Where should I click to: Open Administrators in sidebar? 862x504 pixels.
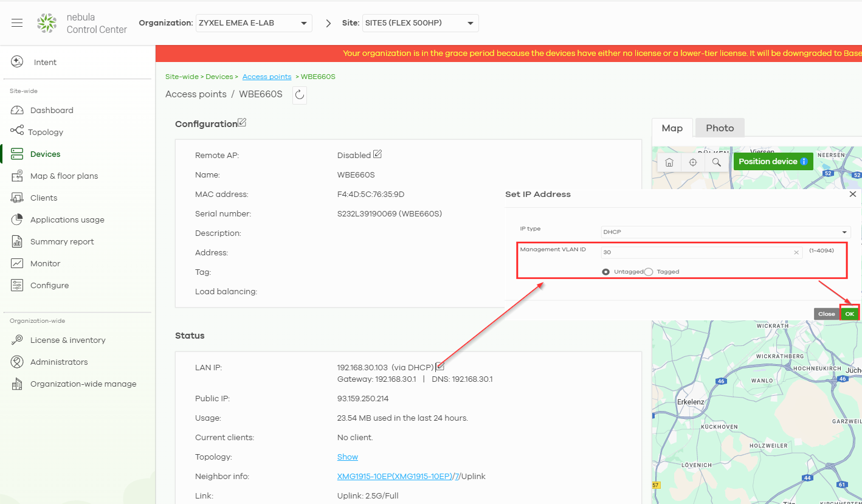[x=59, y=362]
